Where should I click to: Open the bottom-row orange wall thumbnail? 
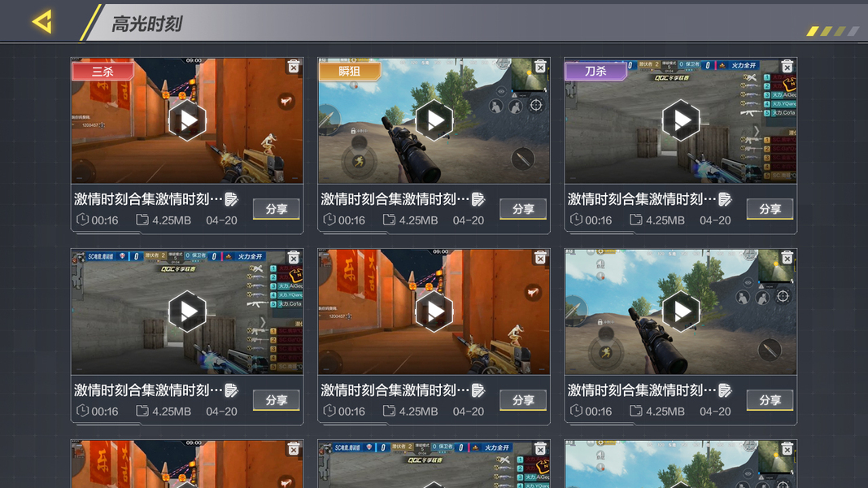point(188,464)
